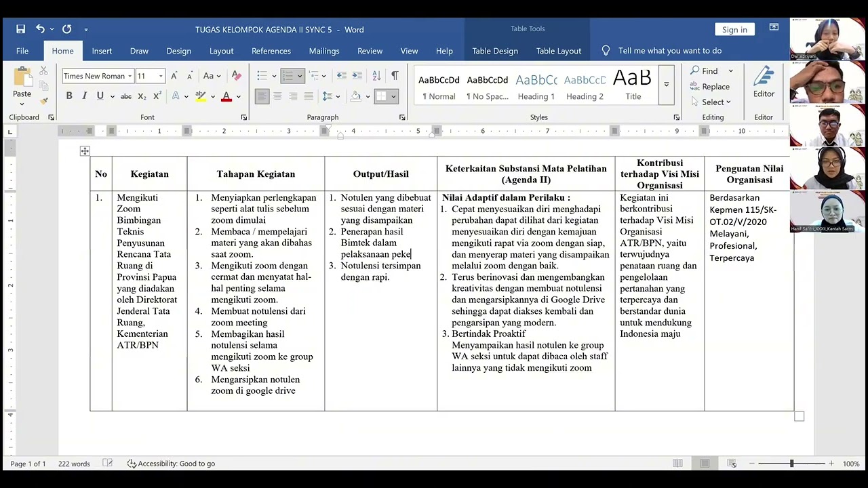Open the Change Case dropdown
This screenshot has width=868, height=488.
point(212,76)
